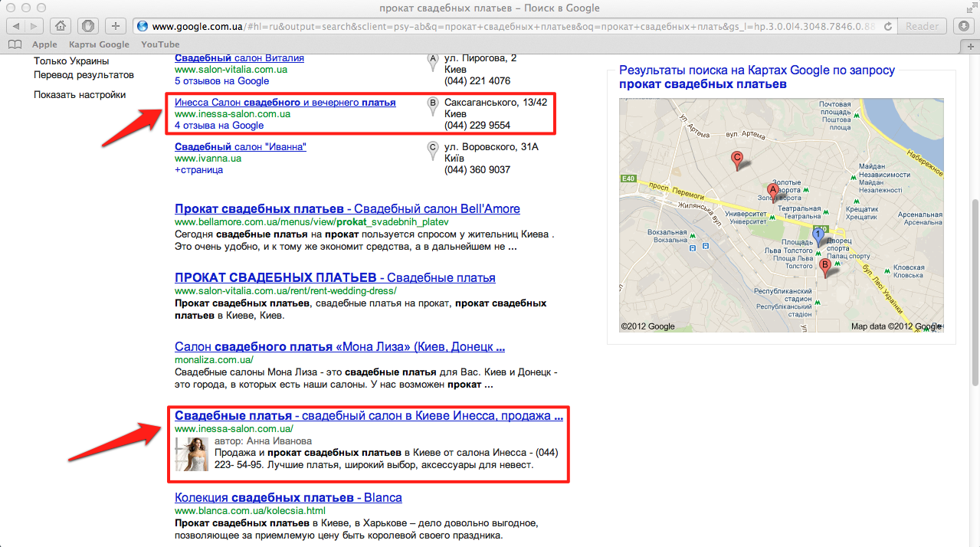The image size is (980, 547).
Task: Select red pin A on the map
Action: click(772, 191)
